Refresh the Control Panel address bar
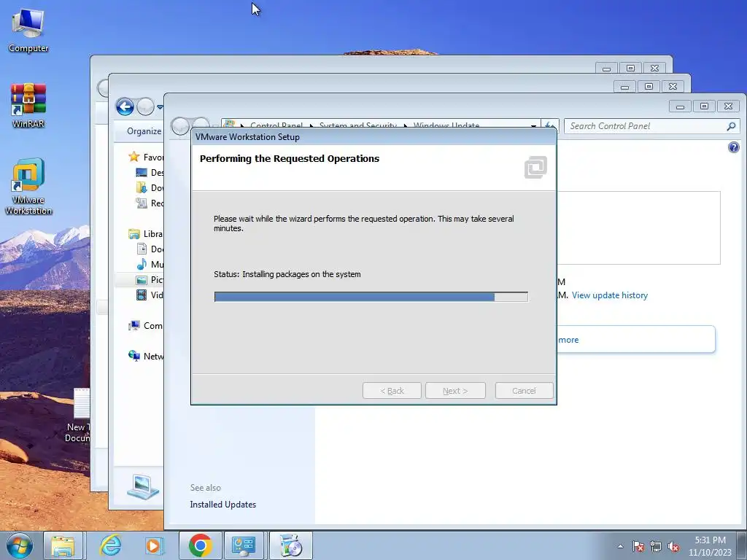 [x=550, y=126]
